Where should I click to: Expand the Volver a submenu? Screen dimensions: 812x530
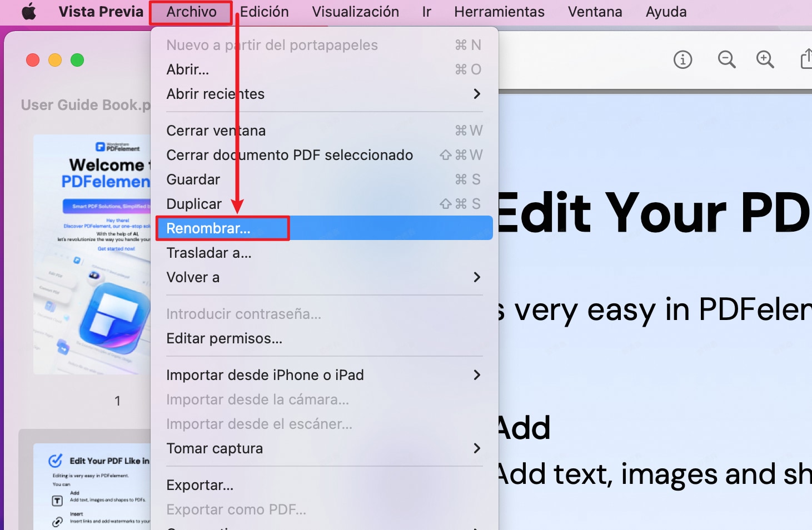click(324, 277)
